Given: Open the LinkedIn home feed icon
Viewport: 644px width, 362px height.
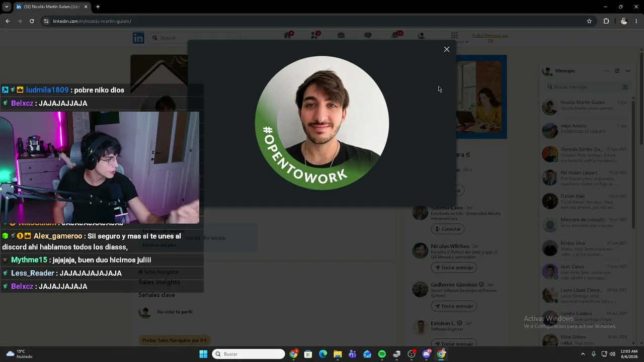Looking at the screenshot, I should click(x=288, y=35).
